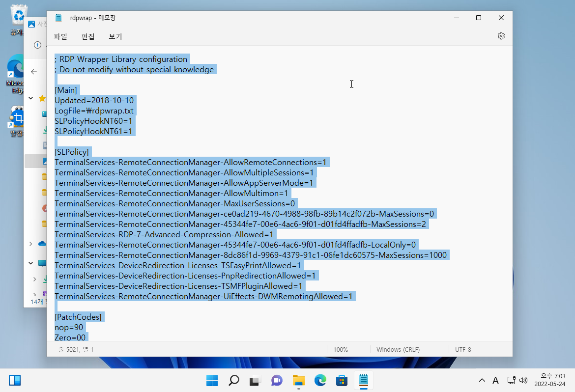This screenshot has width=575, height=392.
Task: Open the Recycle Bin desktop icon
Action: (x=18, y=20)
